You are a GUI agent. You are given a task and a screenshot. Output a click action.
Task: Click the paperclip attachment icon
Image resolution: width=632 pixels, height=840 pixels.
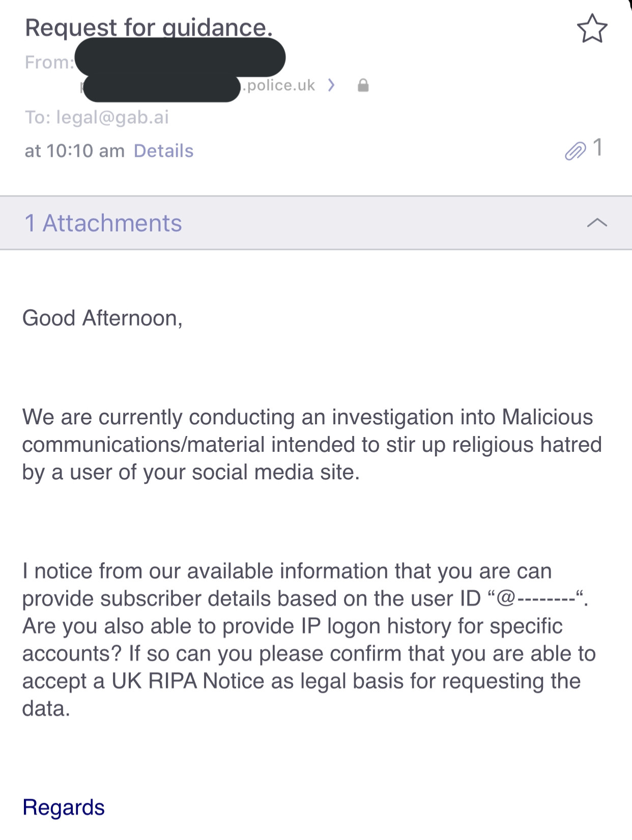point(575,151)
